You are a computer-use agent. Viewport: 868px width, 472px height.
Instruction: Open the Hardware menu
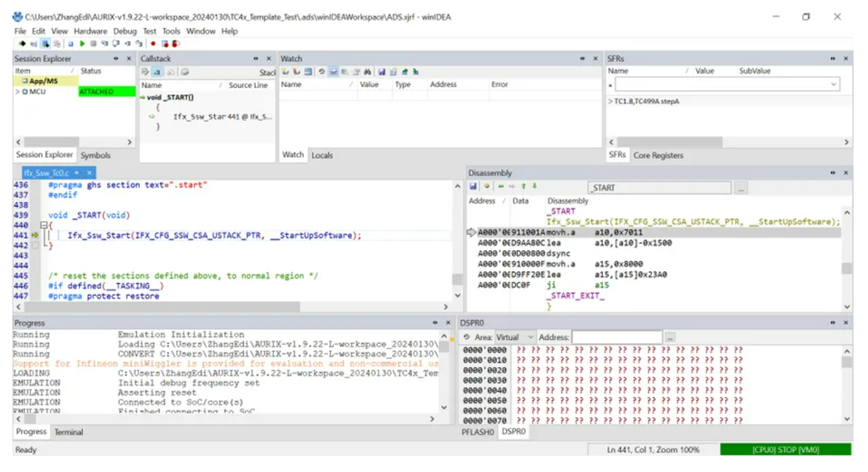(90, 31)
